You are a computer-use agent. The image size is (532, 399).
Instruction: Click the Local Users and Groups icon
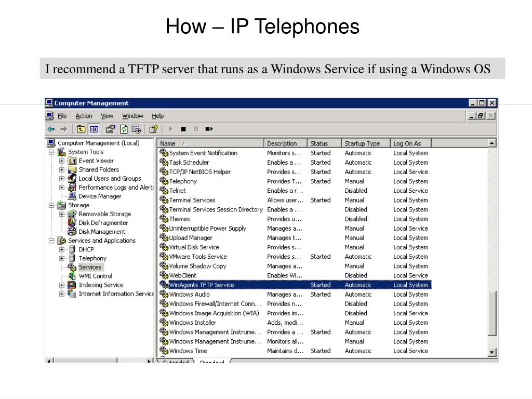(72, 179)
